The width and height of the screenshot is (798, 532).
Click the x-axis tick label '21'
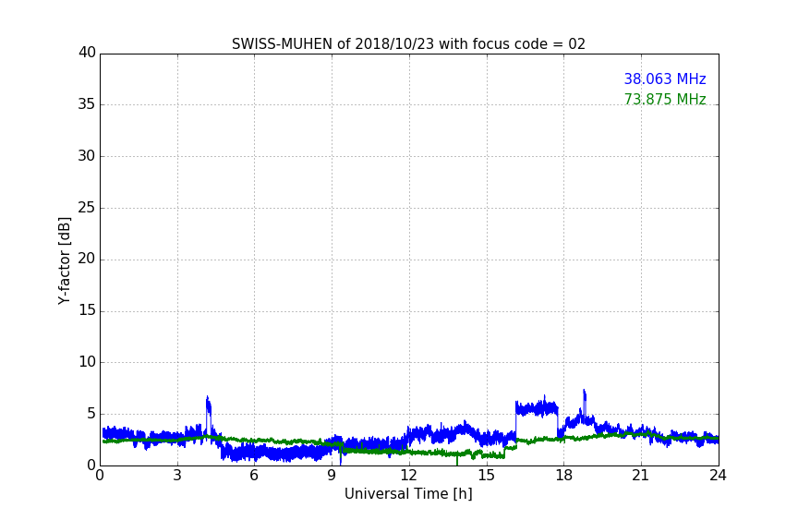[x=641, y=476]
